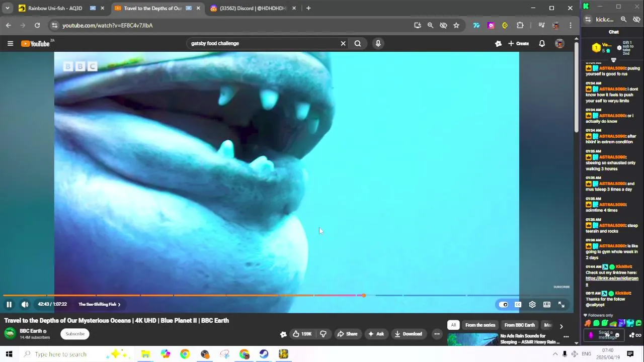Open the Extensions puzzle menu
The image size is (644, 362).
(x=520, y=25)
